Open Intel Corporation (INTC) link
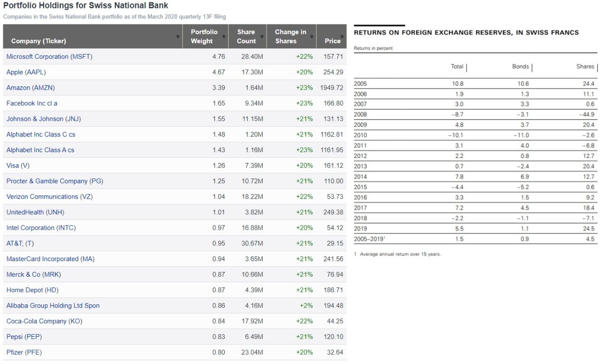The height and width of the screenshot is (364, 602). coord(41,227)
